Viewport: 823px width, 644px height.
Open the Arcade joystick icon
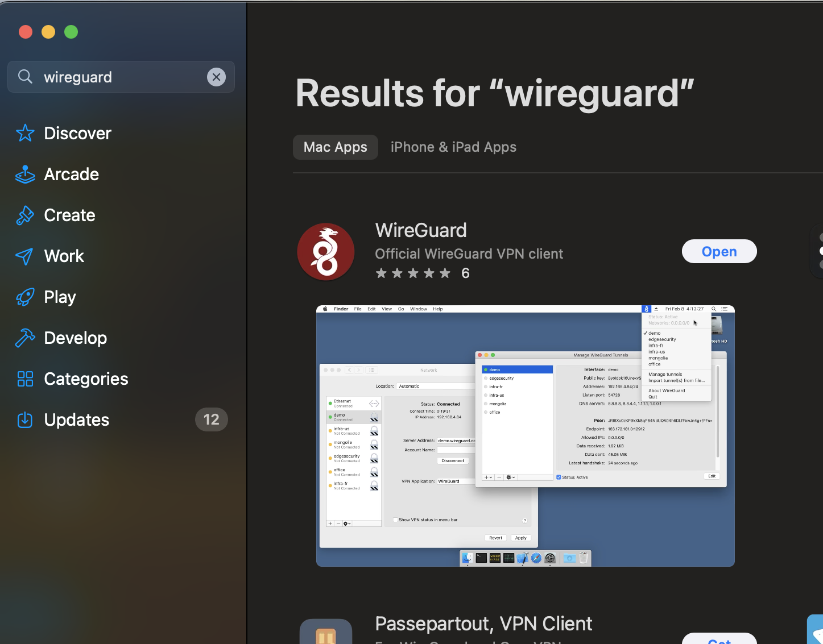pos(25,174)
